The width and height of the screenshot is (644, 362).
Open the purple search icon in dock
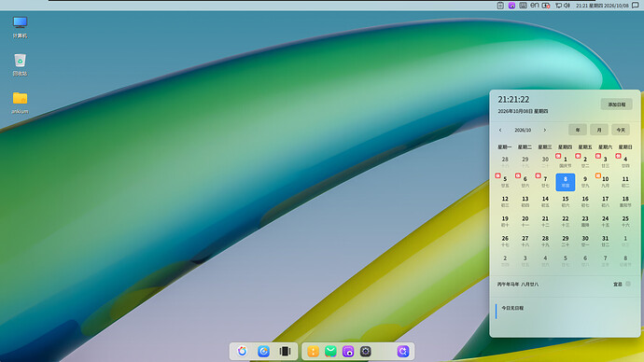(x=403, y=352)
